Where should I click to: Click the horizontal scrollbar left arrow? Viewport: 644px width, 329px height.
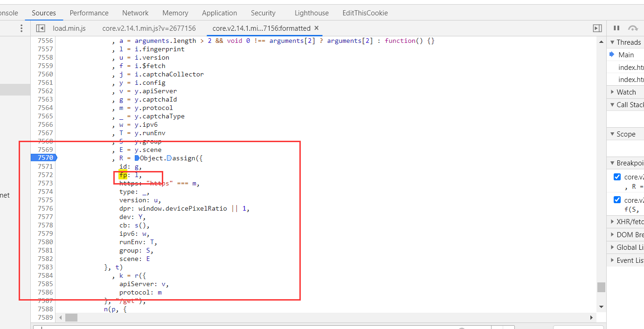[60, 317]
